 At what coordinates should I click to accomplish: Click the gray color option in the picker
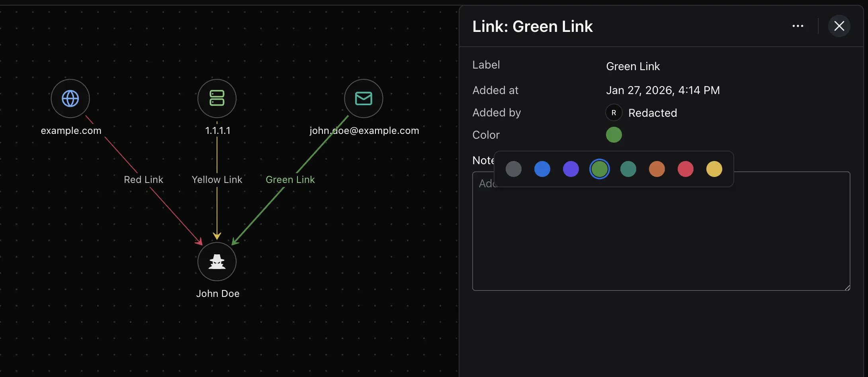pos(514,169)
